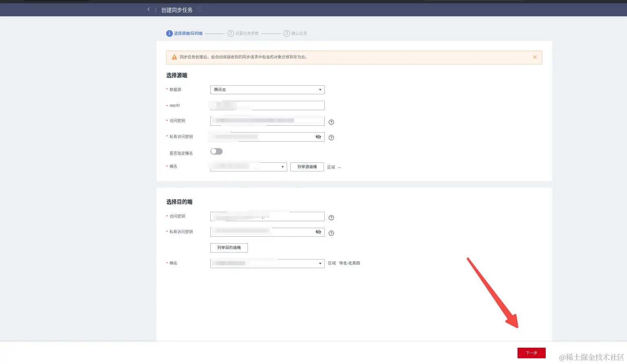The image size is (627, 364).
Task: Click the 列举目的端桶 button
Action: tap(229, 248)
